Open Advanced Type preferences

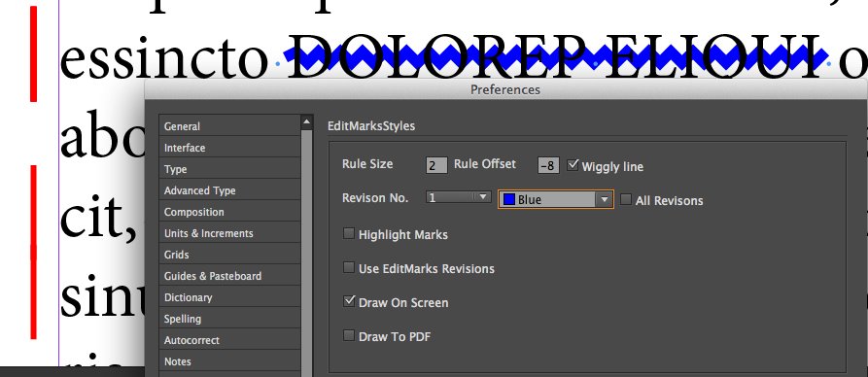pyautogui.click(x=229, y=190)
